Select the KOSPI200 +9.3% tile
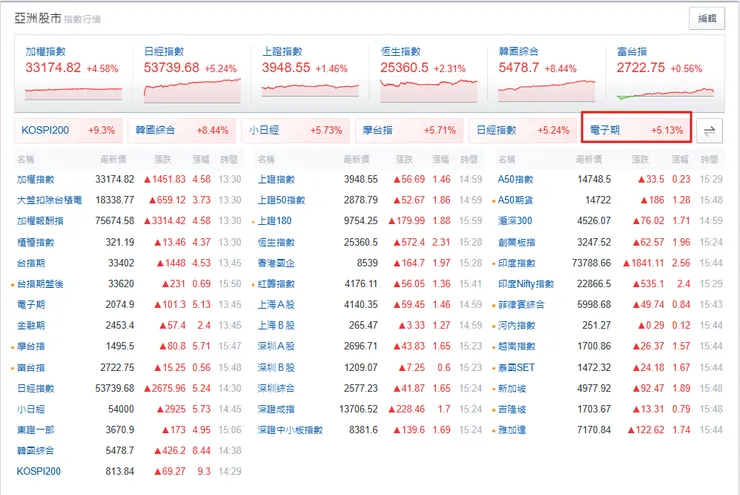This screenshot has width=740, height=495. click(x=68, y=130)
